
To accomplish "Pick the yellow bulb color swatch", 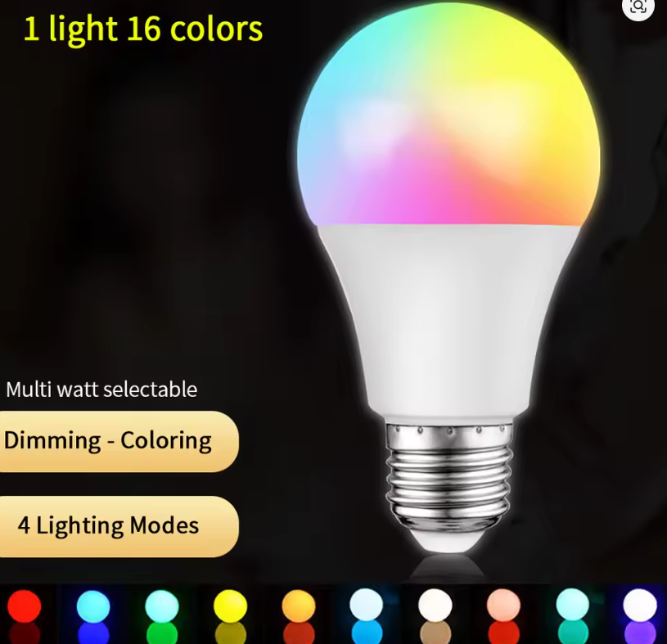I will [x=230, y=606].
